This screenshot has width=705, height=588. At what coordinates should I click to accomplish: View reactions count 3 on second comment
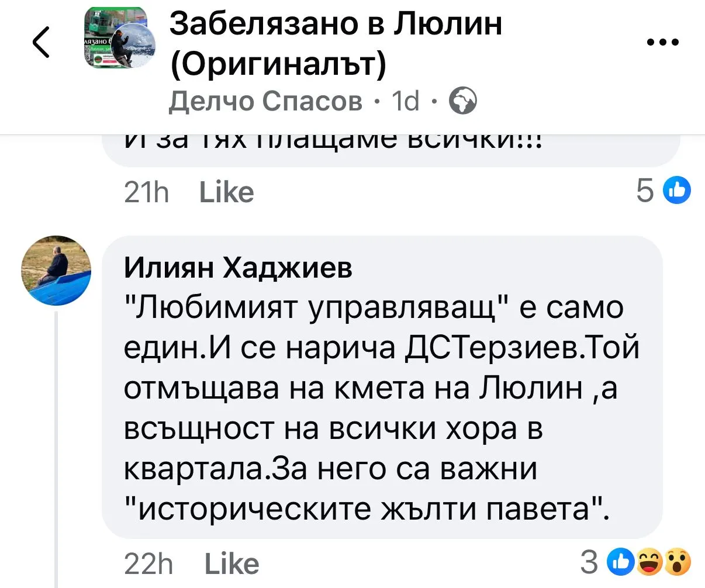coord(589,562)
